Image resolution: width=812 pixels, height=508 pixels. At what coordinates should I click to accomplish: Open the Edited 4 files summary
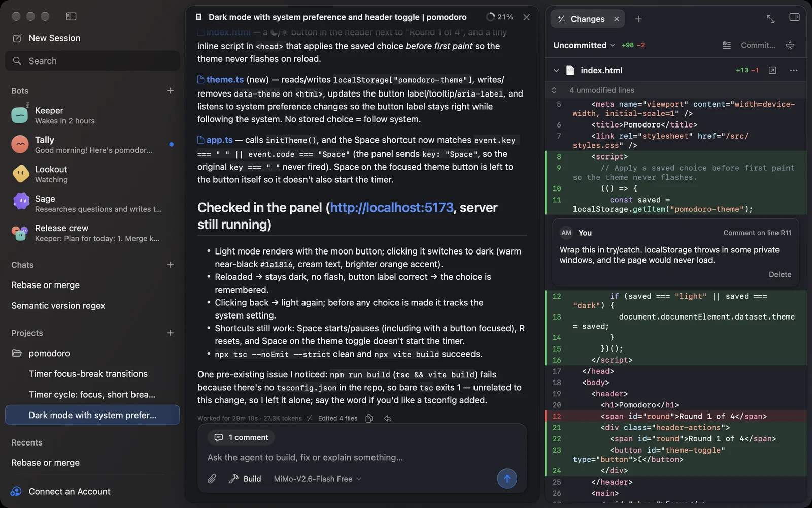point(333,418)
